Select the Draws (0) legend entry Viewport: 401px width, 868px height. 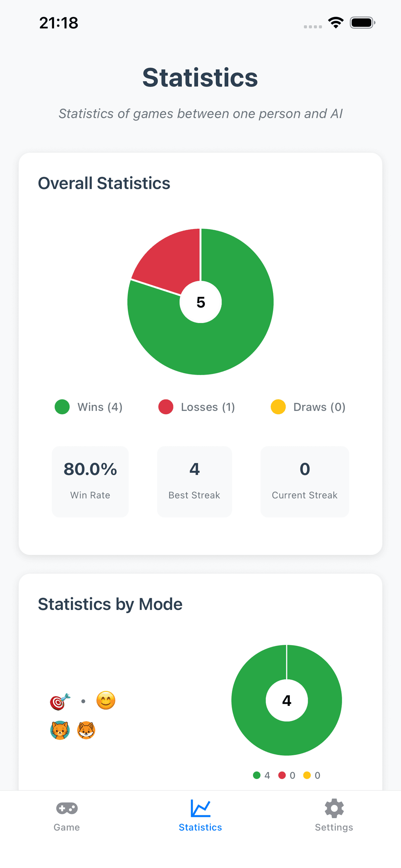[x=308, y=407]
